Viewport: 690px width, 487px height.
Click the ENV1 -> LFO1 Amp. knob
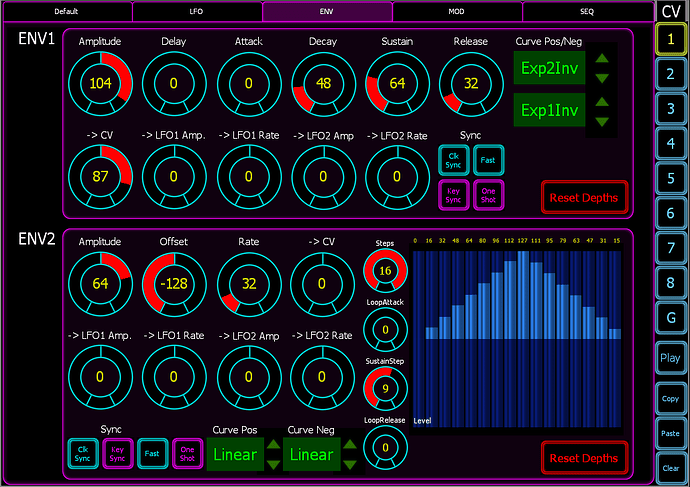[174, 177]
